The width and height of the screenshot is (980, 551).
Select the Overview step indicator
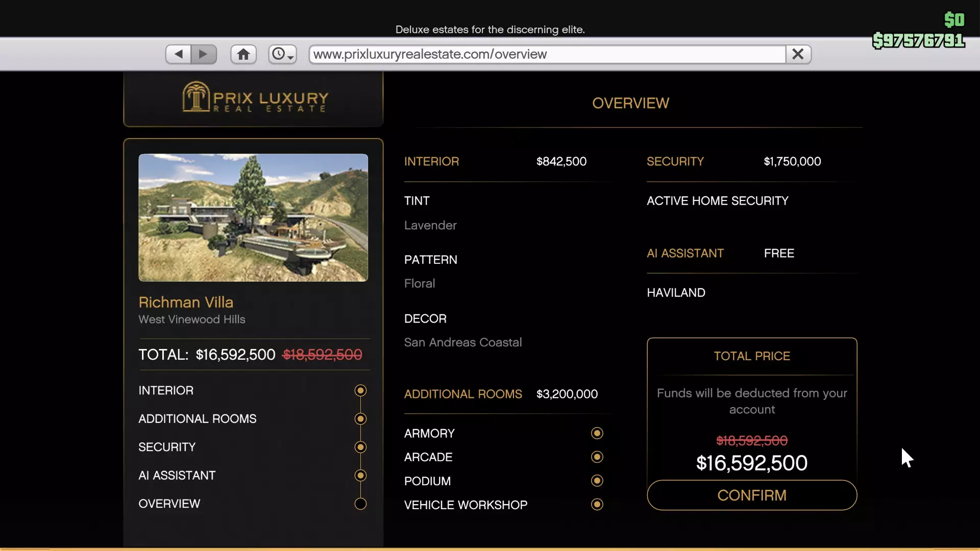tap(360, 504)
